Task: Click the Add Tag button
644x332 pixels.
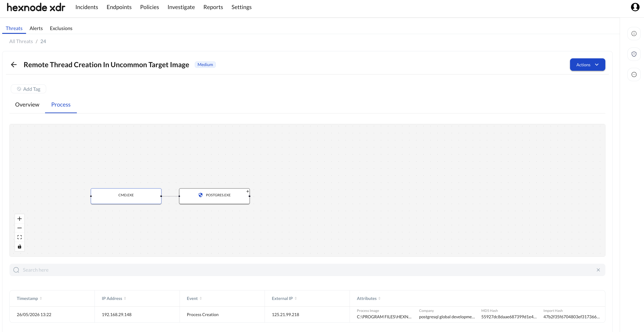Action: (28, 89)
